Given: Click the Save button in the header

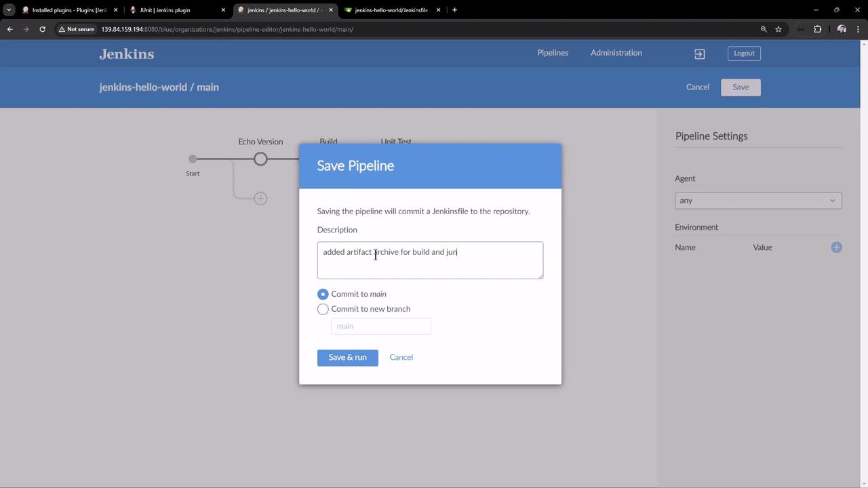Looking at the screenshot, I should tap(741, 87).
